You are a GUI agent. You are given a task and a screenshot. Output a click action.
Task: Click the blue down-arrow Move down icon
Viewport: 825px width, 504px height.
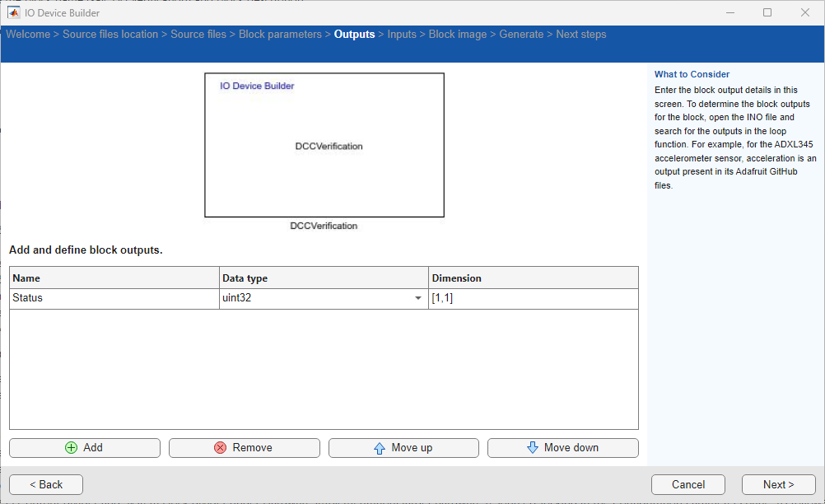coord(533,447)
